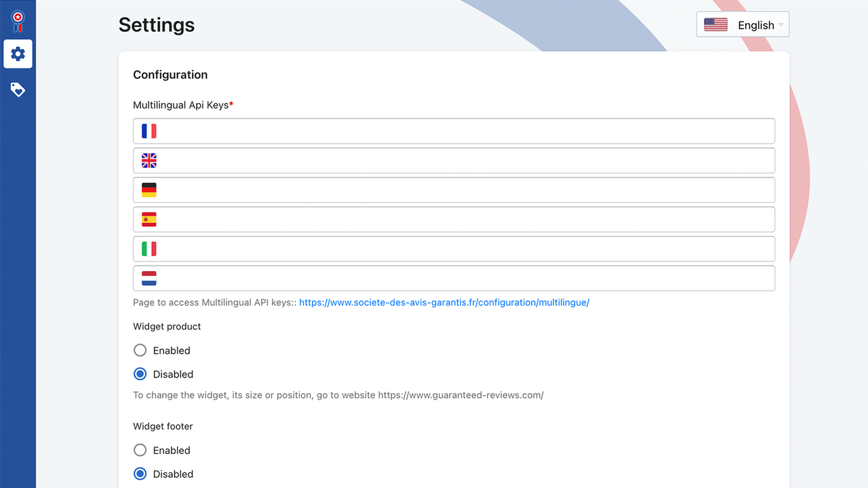Select the tag-with-heart icon in the sidebar
Screen dimensions: 868x488
coord(18,89)
